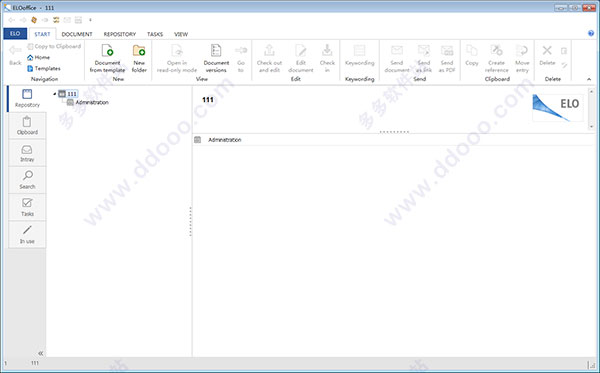Click Copy to Clipboard in Navigation group
600x373 pixels.
point(54,46)
